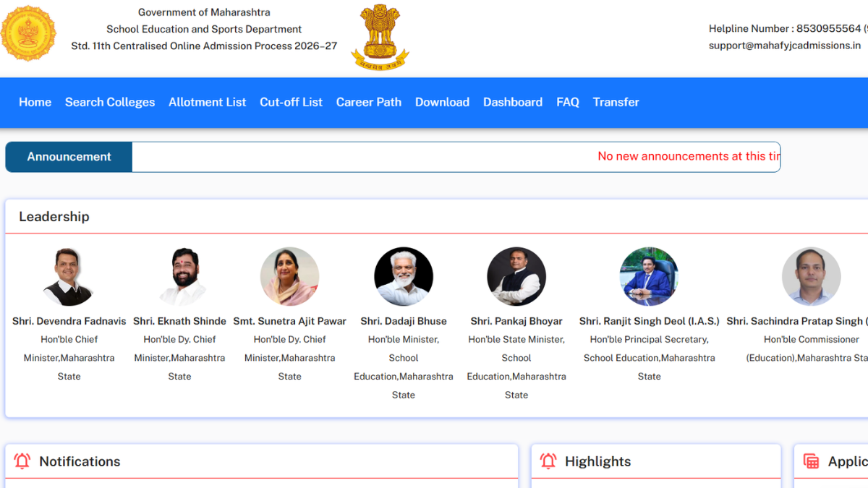Click the Highlights bell icon
The height and width of the screenshot is (488, 868).
click(548, 461)
